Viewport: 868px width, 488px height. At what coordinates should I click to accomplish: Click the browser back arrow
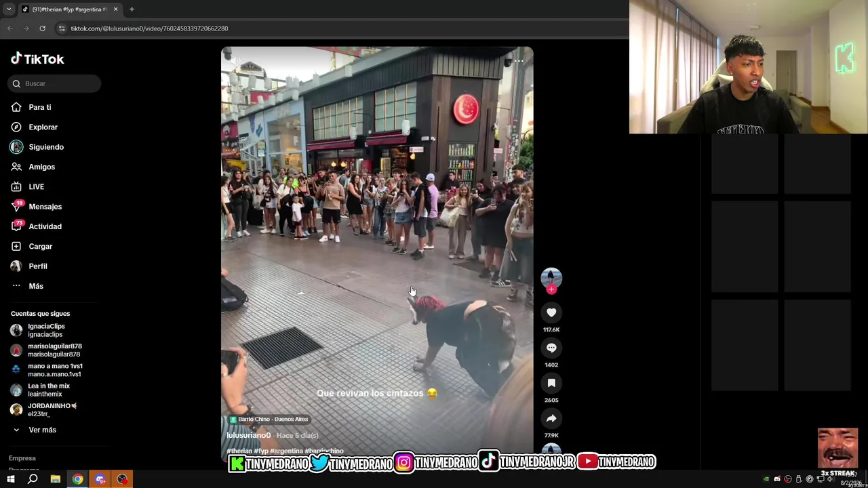point(9,28)
